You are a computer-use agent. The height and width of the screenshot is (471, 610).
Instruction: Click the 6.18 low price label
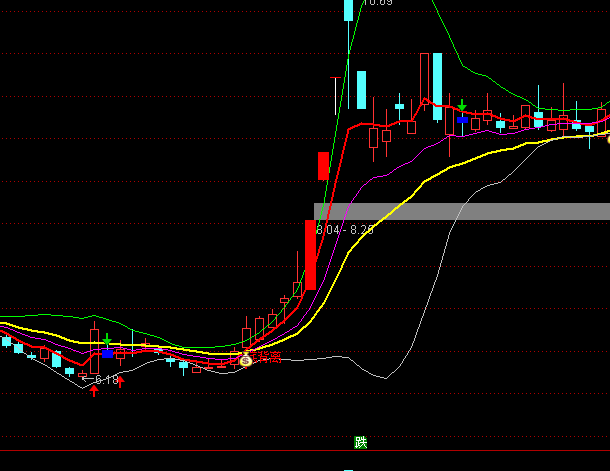[104, 380]
